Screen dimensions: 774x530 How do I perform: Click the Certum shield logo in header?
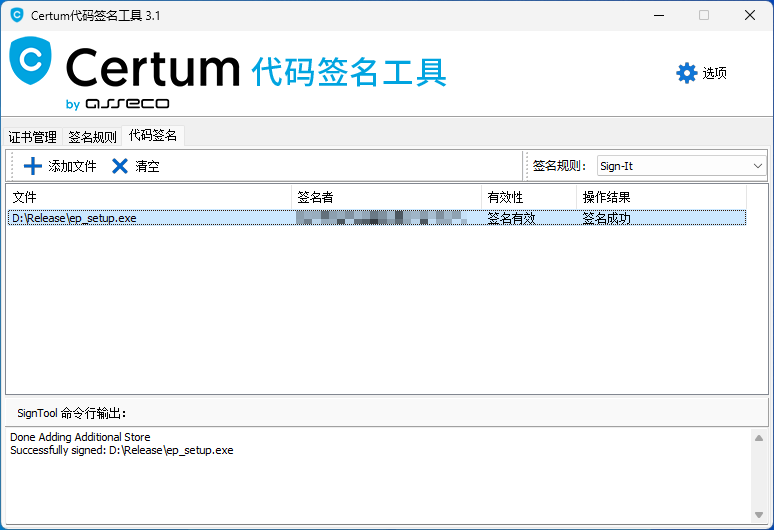point(31,61)
